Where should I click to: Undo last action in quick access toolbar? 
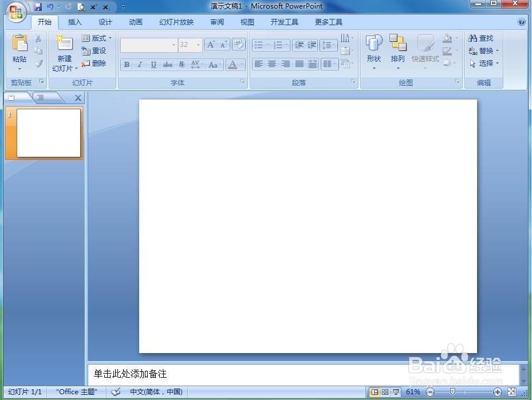coord(50,6)
